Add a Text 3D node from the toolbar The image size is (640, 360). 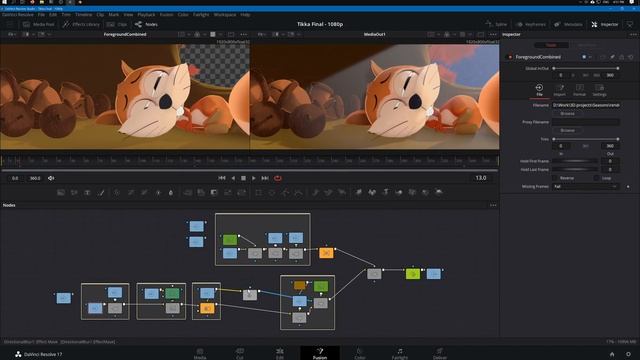(x=385, y=192)
